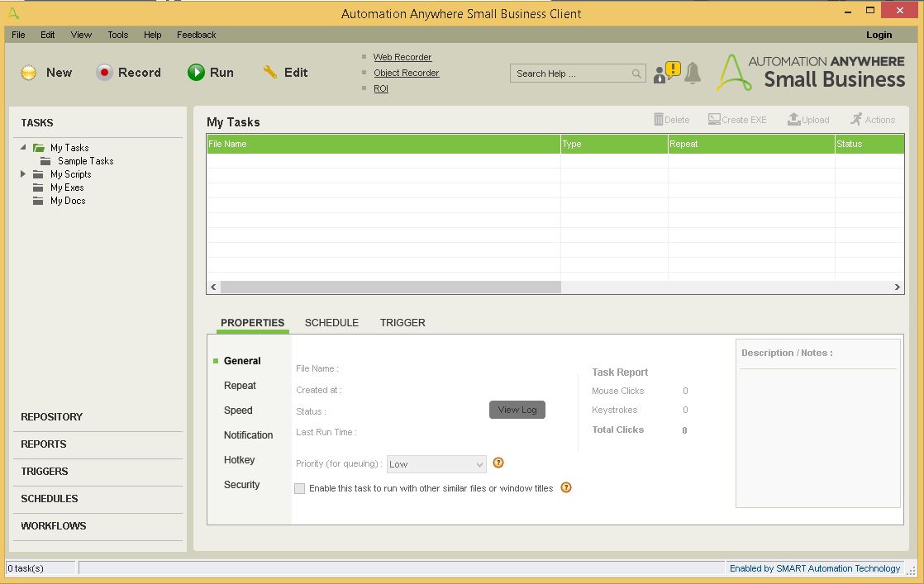Image resolution: width=924 pixels, height=584 pixels.
Task: Switch to the SCHEDULE tab
Action: click(x=331, y=322)
